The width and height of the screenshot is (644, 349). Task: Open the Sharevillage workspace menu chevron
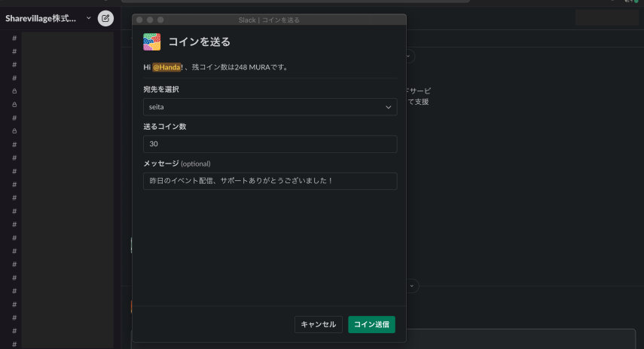[x=89, y=19]
